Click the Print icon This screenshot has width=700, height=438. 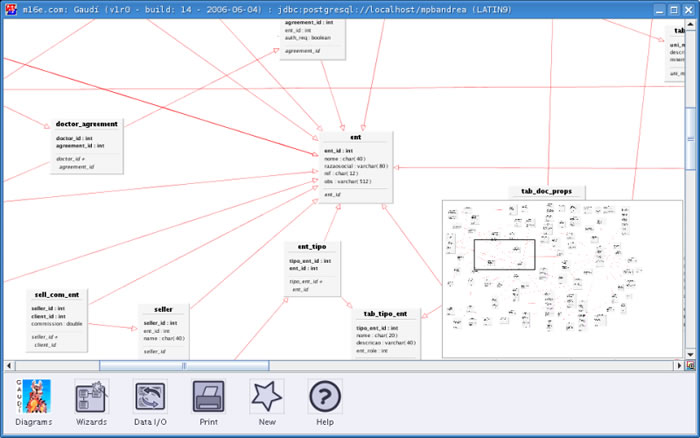click(x=209, y=398)
